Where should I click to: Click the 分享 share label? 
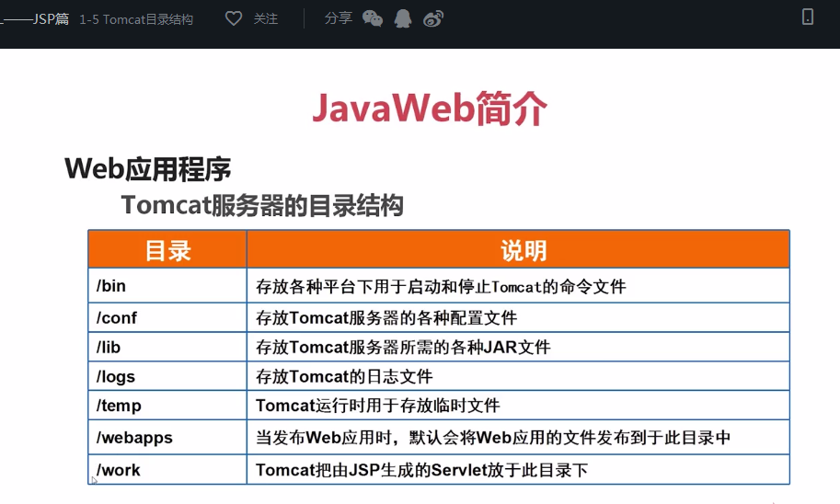click(x=338, y=18)
